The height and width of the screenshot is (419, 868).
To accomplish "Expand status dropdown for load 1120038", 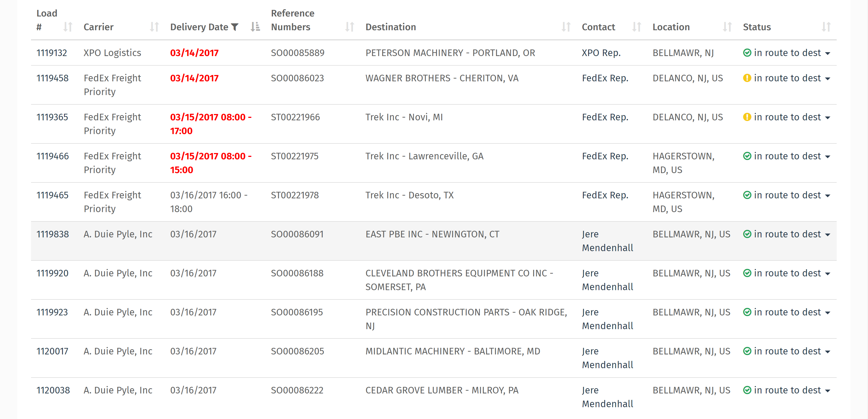I will 828,391.
